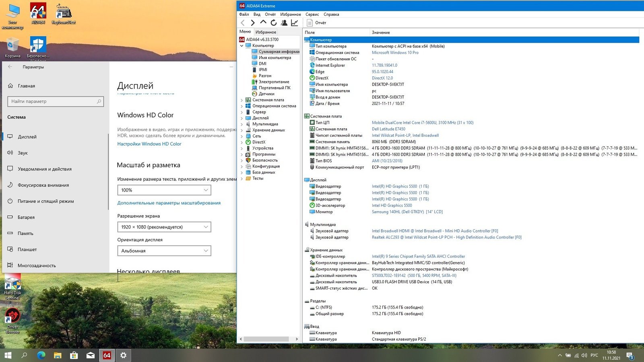This screenshot has height=362, width=644.
Task: Open the Избранное menu in menu bar
Action: pyautogui.click(x=291, y=14)
